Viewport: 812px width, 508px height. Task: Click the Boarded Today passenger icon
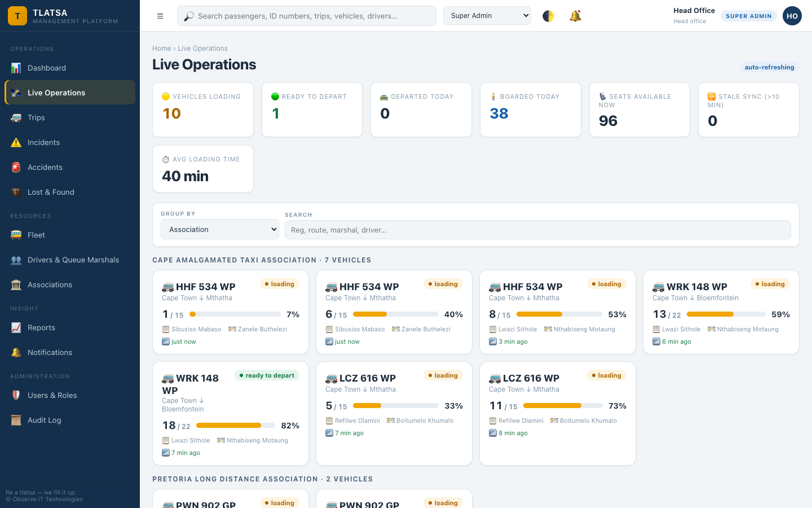[493, 97]
